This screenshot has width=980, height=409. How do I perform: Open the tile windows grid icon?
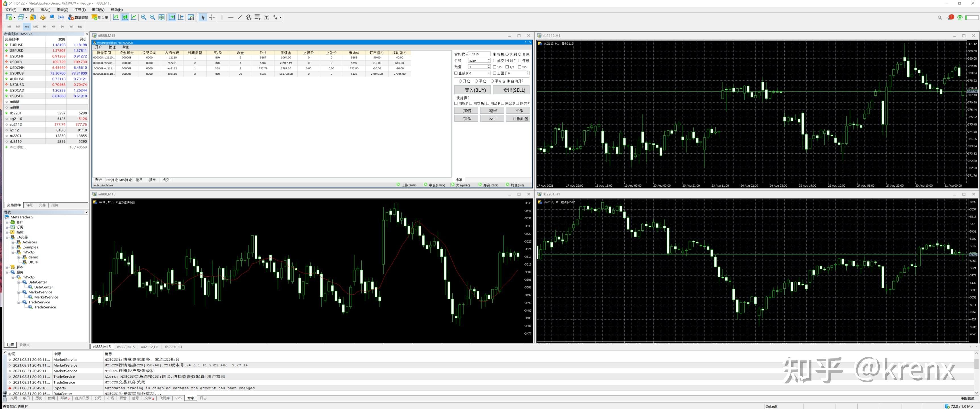tap(161, 18)
